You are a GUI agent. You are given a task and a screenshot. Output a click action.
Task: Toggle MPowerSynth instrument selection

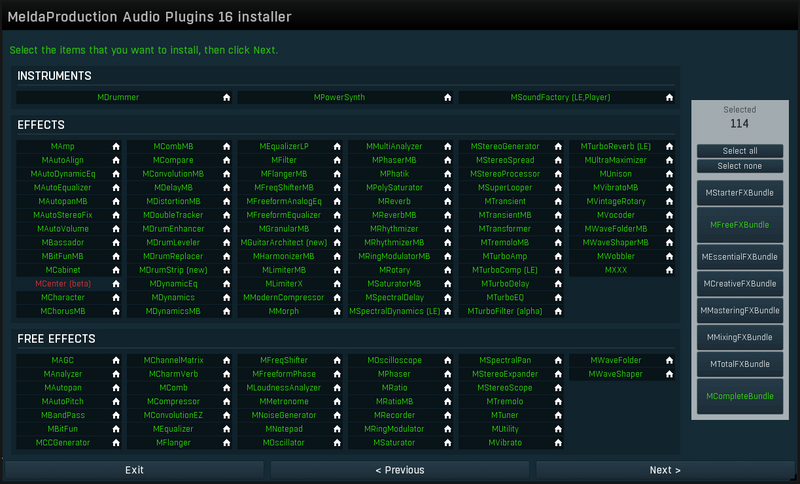click(x=339, y=97)
